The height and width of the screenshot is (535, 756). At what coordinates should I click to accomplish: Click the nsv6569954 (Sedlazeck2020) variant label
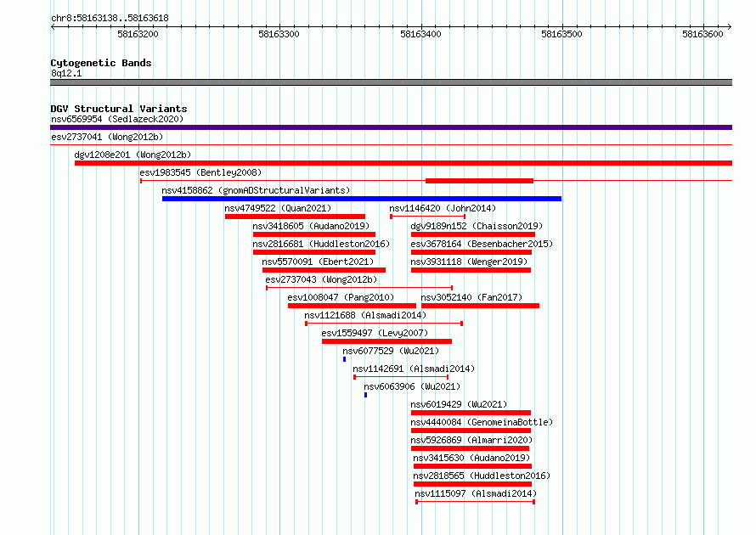[x=117, y=119]
